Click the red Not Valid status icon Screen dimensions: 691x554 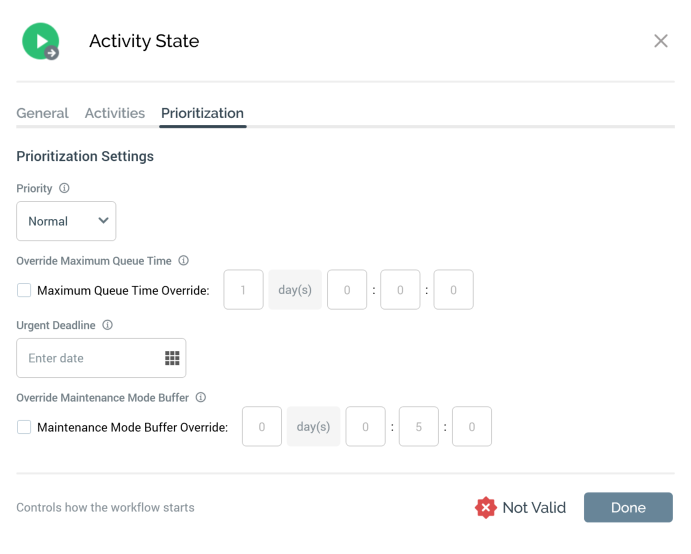click(x=486, y=508)
